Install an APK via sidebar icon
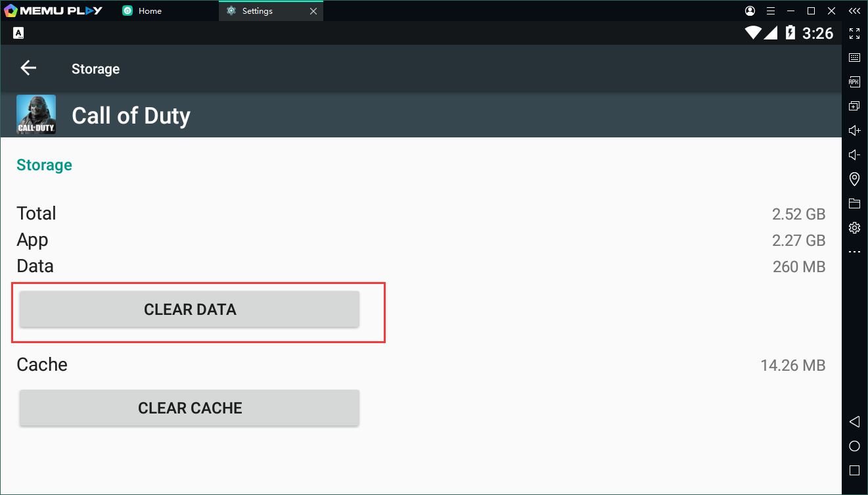Screen dimensions: 868x495 854,82
